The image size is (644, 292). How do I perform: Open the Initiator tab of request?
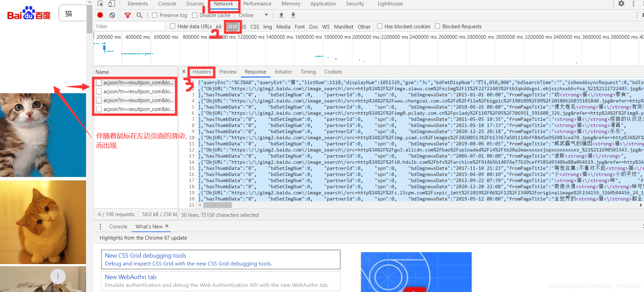(283, 72)
